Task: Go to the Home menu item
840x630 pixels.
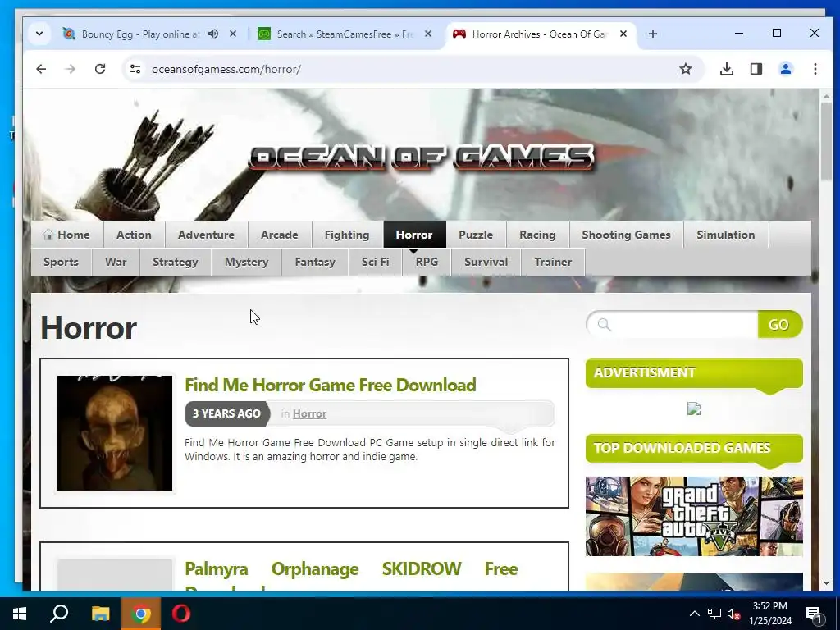Action: (x=67, y=235)
